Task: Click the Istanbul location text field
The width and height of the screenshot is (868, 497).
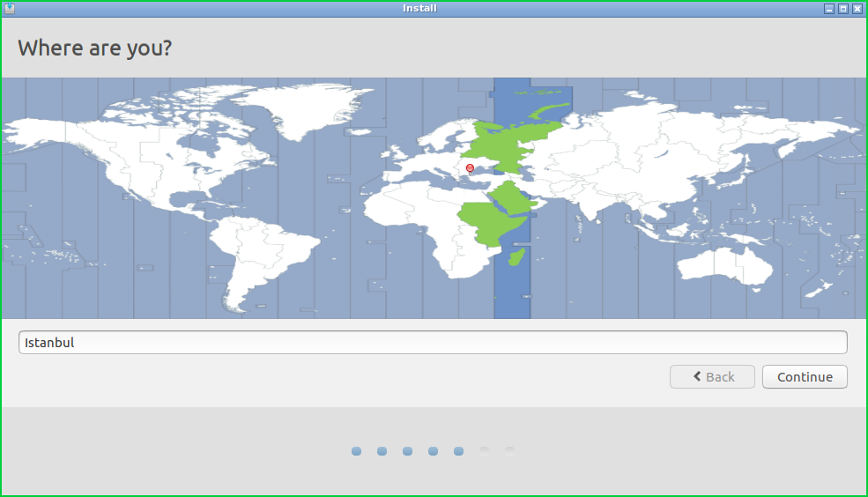Action: pyautogui.click(x=433, y=343)
